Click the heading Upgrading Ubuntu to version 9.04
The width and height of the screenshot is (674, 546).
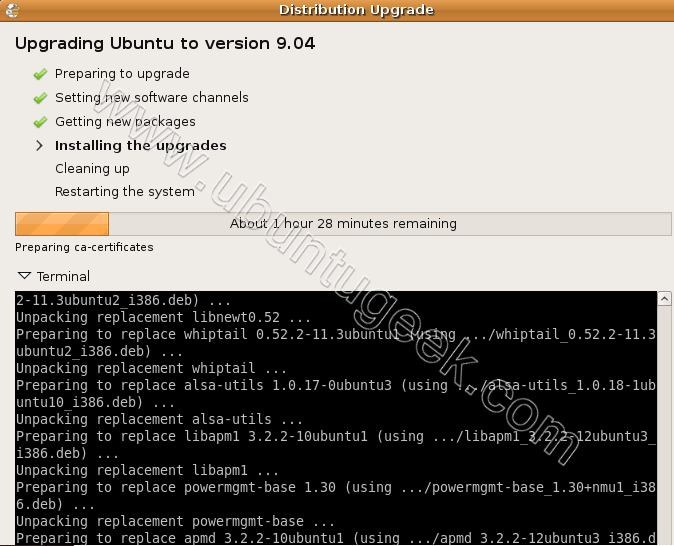coord(165,43)
